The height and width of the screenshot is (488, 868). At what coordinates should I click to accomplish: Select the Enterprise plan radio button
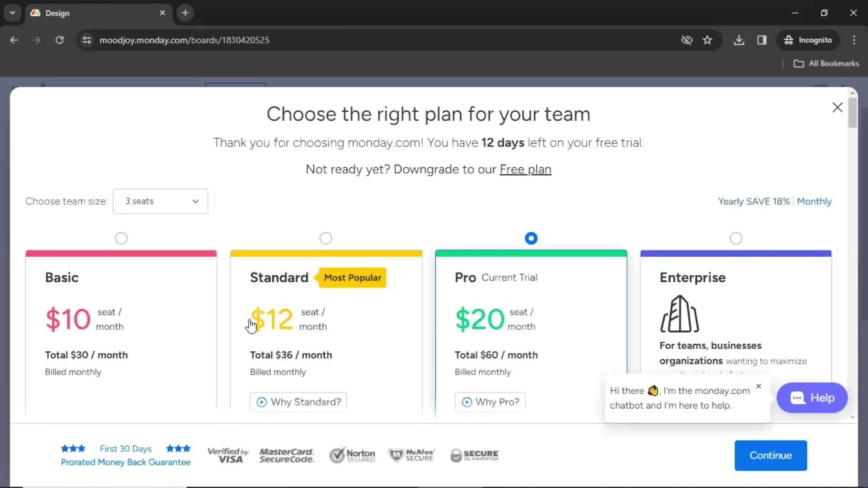click(736, 238)
